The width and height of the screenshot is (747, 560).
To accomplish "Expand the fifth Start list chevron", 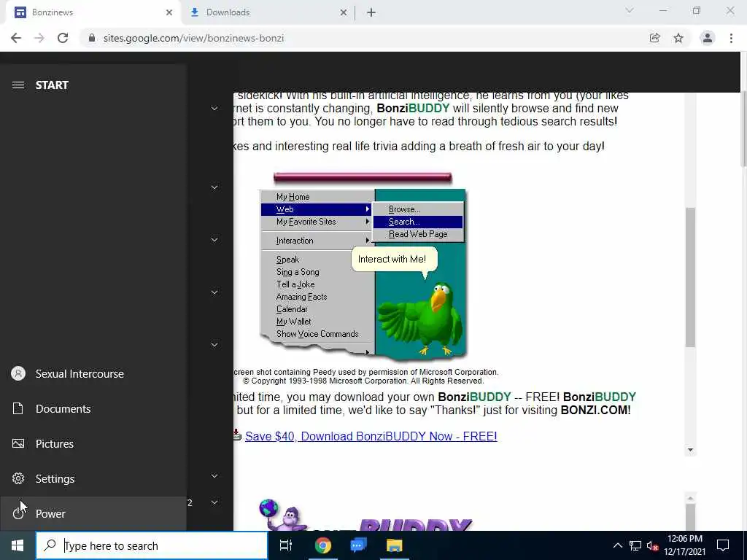I will [214, 345].
